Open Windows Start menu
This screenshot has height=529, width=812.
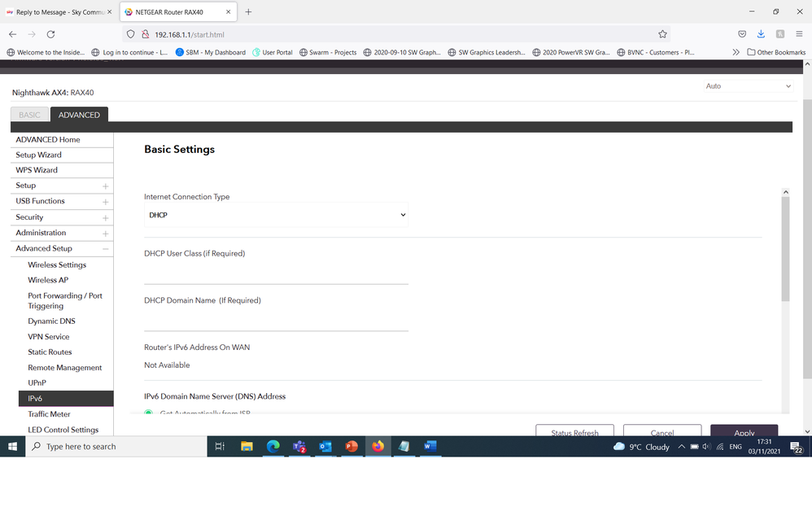click(x=12, y=446)
